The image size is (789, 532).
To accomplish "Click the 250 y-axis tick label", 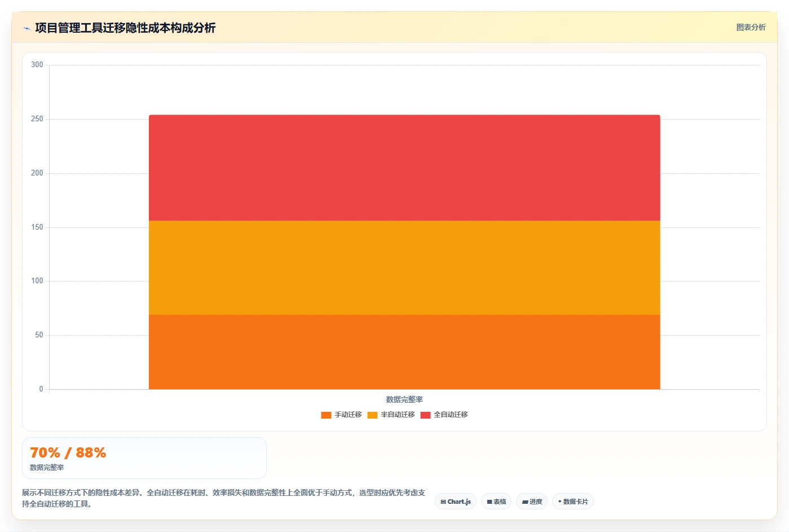I will (37, 119).
